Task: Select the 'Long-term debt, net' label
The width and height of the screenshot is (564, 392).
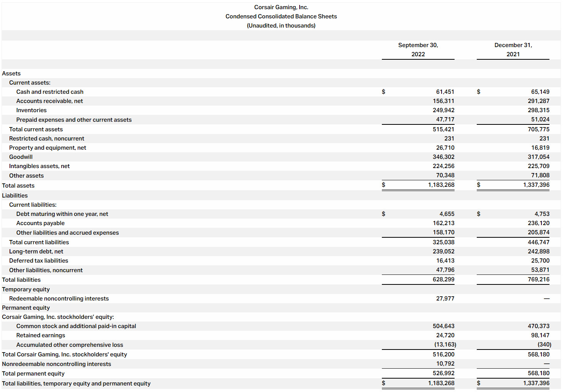Action: 36,252
